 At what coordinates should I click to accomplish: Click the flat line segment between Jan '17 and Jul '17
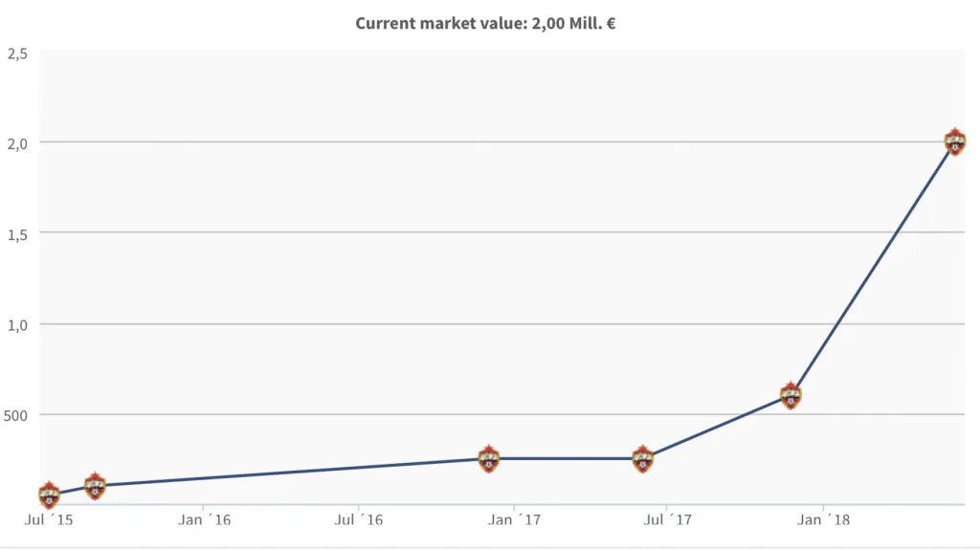pos(567,459)
